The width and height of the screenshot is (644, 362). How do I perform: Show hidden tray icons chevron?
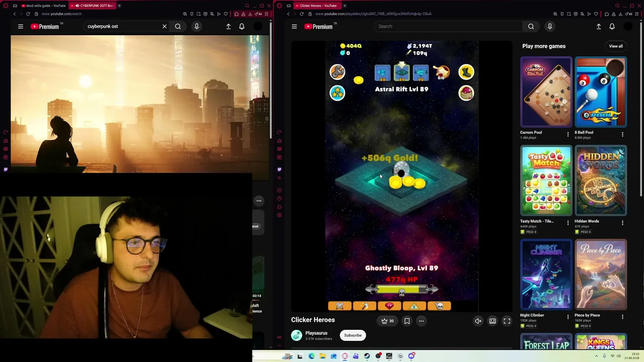pos(596,356)
